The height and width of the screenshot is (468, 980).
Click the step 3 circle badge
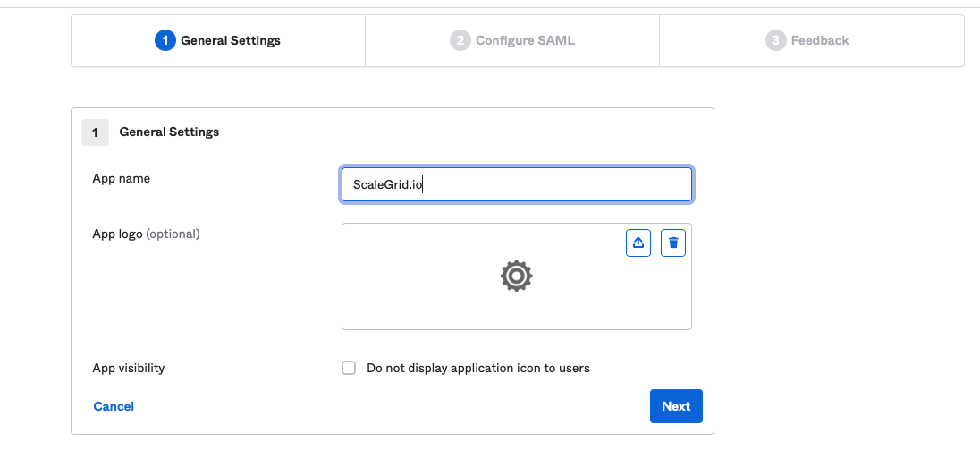pos(775,40)
